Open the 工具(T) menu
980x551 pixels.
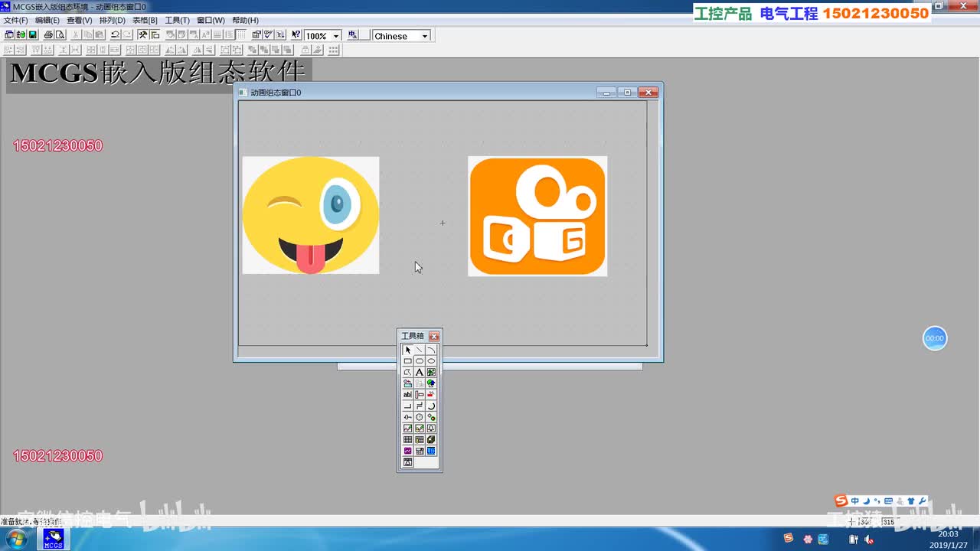pos(177,20)
